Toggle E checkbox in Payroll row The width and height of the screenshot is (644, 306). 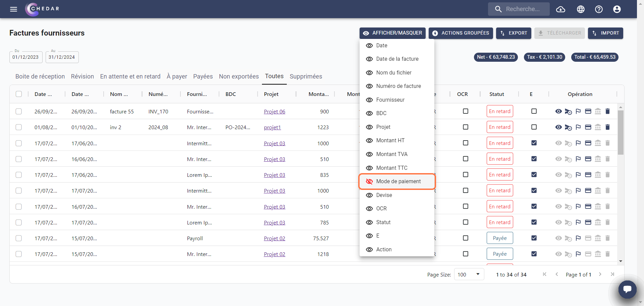click(534, 238)
